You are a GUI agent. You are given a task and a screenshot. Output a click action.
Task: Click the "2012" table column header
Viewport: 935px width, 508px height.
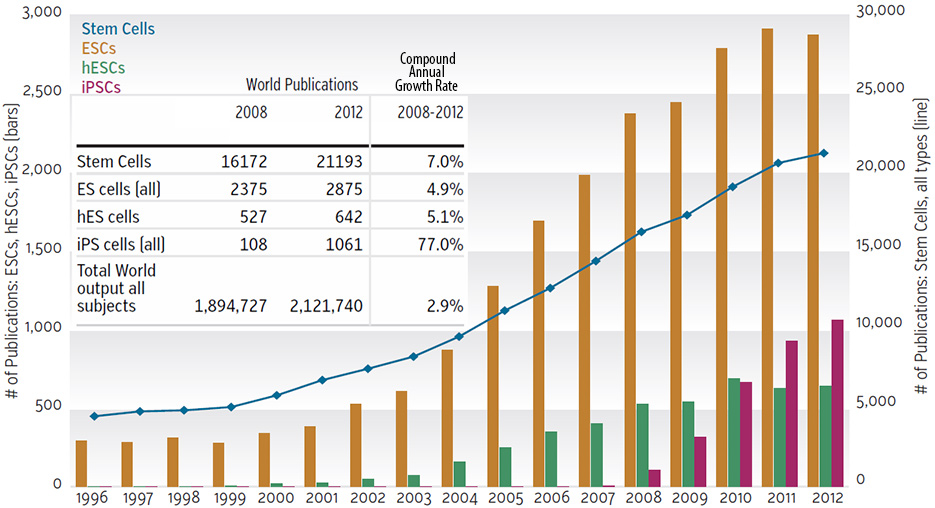point(348,112)
